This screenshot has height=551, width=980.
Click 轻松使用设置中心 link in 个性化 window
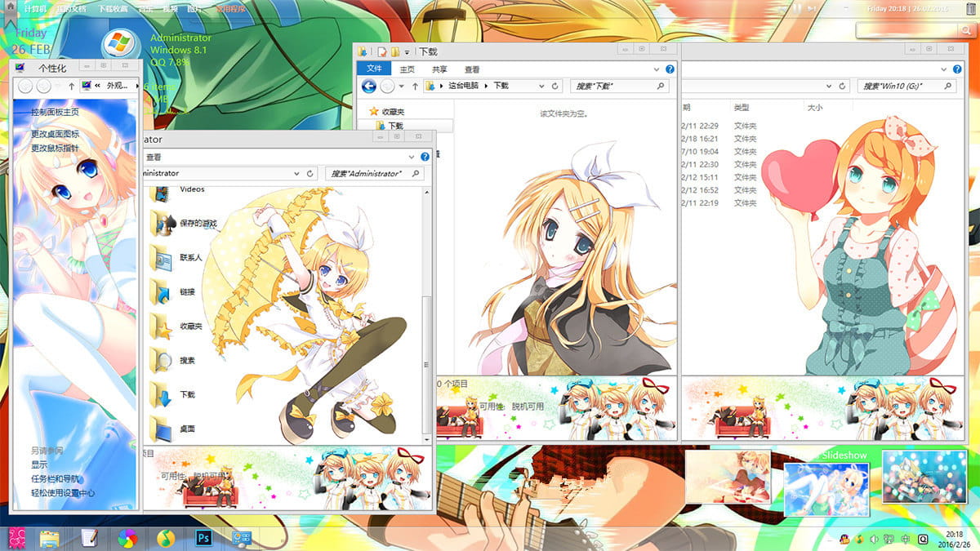63,493
